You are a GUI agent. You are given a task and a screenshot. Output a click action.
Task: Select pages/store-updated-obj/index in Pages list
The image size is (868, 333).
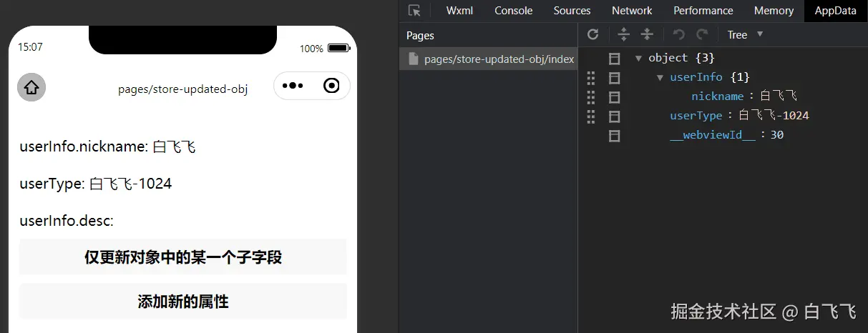point(488,59)
